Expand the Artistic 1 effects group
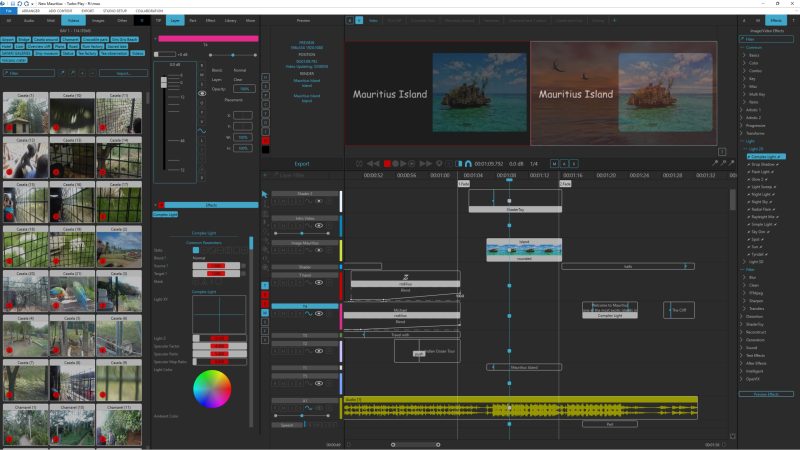 741,110
